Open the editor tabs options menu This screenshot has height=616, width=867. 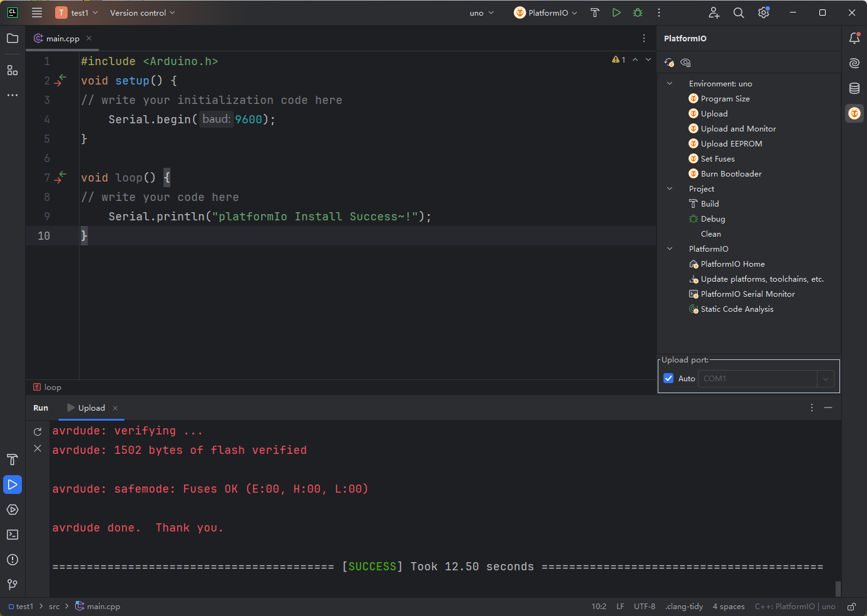644,38
